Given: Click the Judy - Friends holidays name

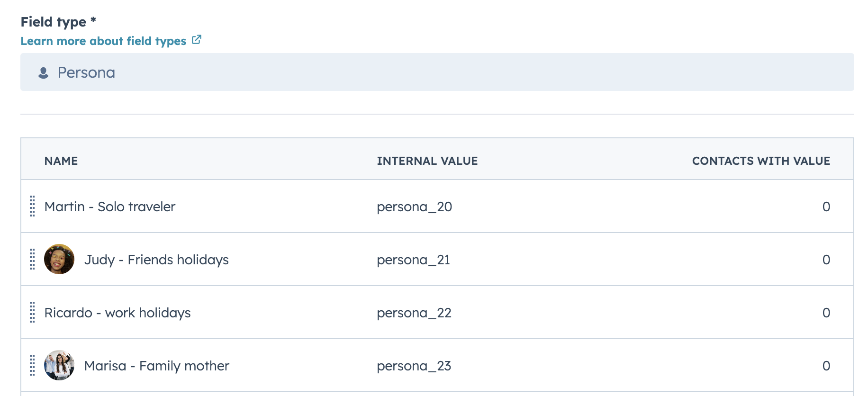Looking at the screenshot, I should click(156, 260).
